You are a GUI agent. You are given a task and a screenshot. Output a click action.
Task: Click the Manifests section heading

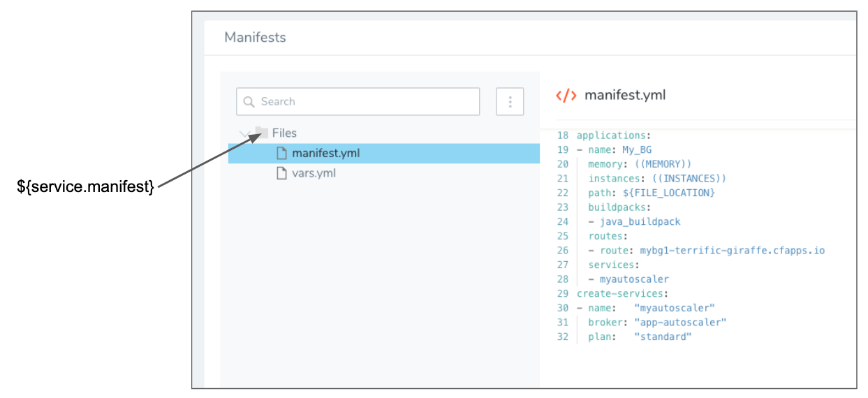click(255, 38)
